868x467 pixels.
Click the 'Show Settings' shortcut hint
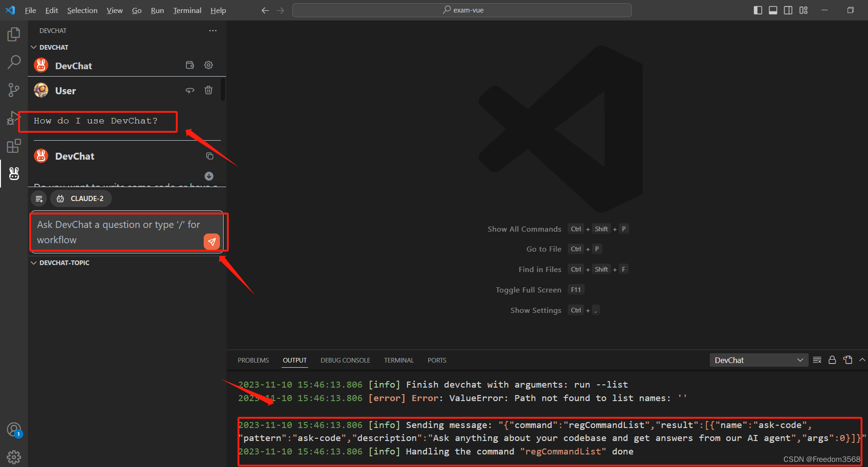click(555, 310)
